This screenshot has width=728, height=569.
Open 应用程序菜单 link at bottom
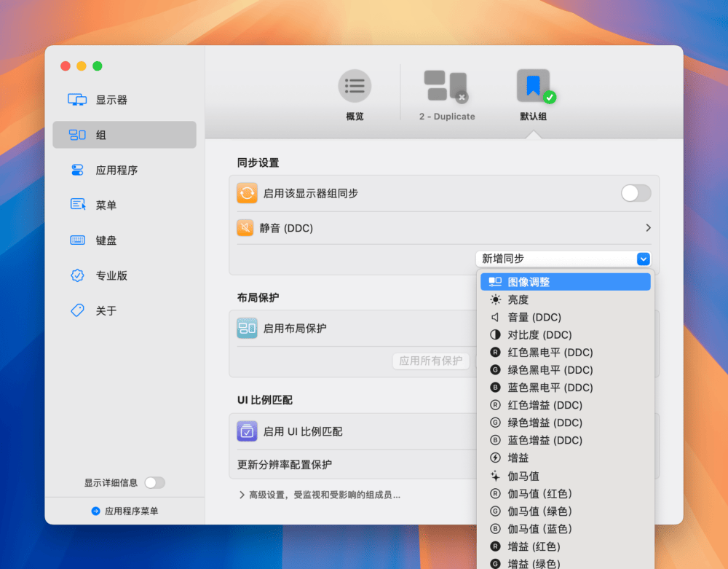click(124, 511)
